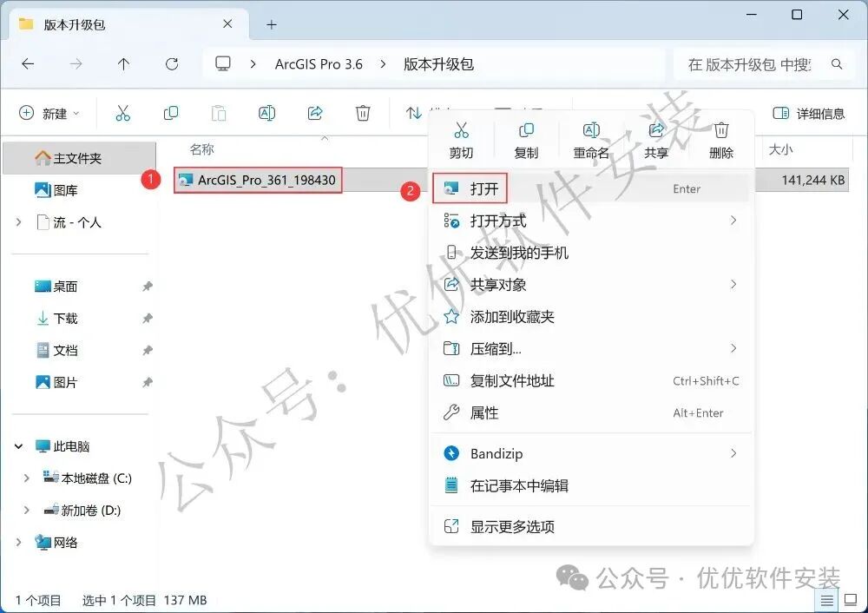Click the Rename icon in the toolbar
Image resolution: width=868 pixels, height=613 pixels.
pos(266,113)
